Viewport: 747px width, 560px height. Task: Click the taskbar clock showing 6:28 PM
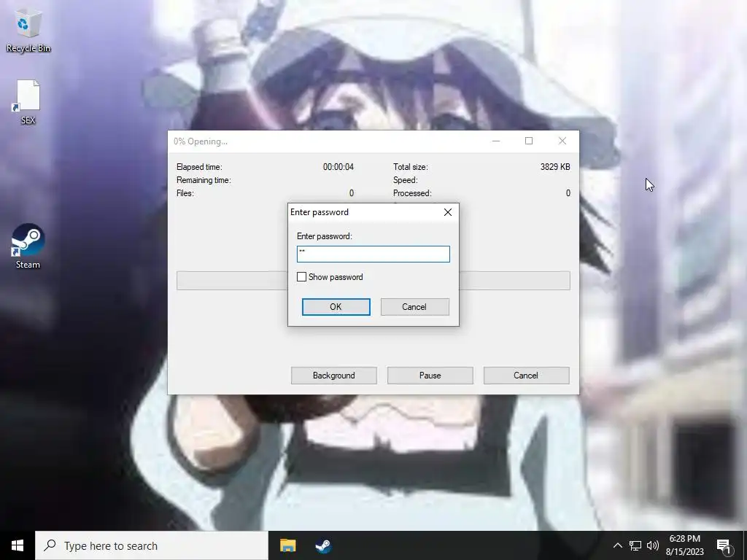(x=684, y=545)
